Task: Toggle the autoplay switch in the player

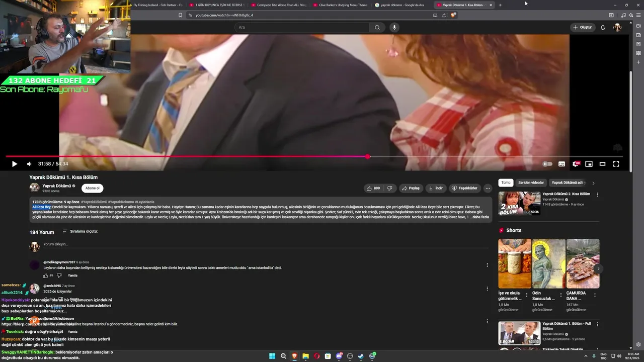Action: [547, 164]
